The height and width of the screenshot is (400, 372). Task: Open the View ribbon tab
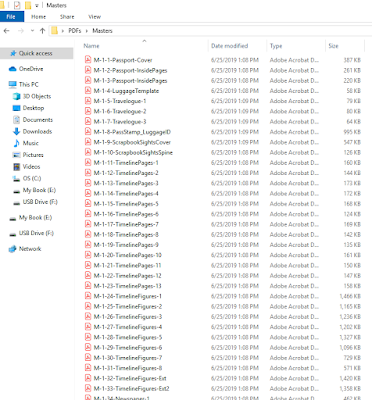[94, 17]
